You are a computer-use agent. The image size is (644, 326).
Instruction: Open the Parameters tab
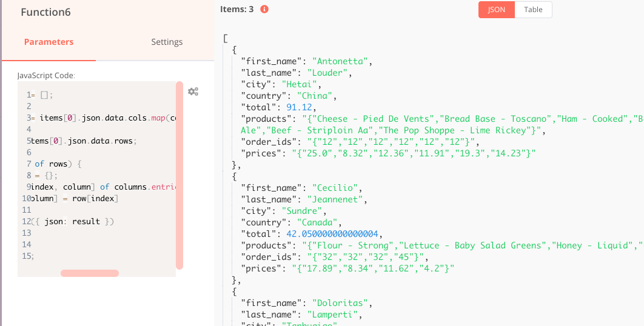tap(49, 42)
